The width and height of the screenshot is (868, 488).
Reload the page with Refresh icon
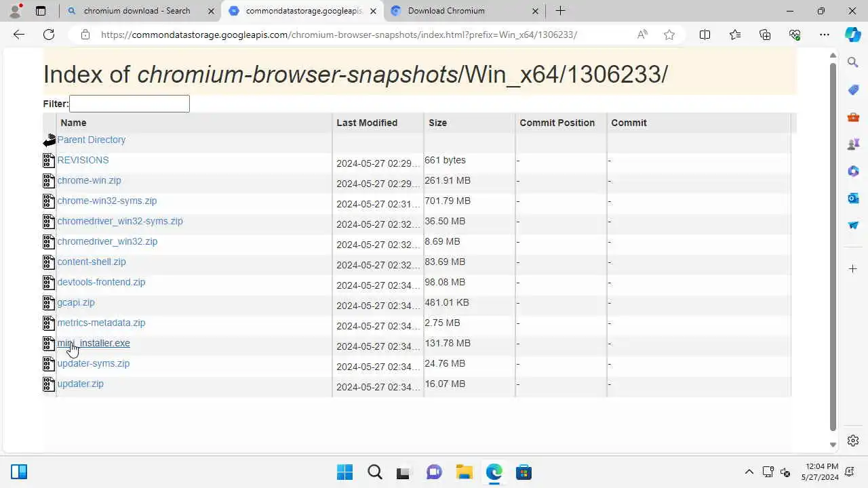49,35
